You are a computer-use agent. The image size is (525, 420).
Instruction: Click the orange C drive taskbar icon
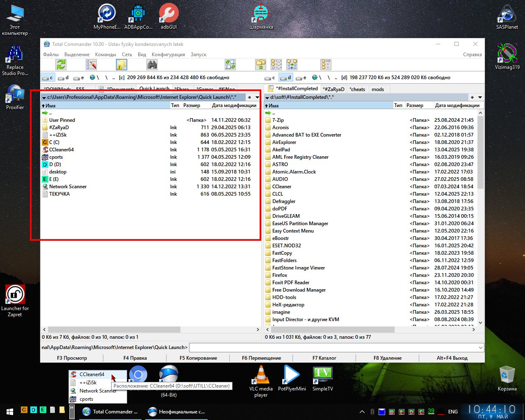24,410
